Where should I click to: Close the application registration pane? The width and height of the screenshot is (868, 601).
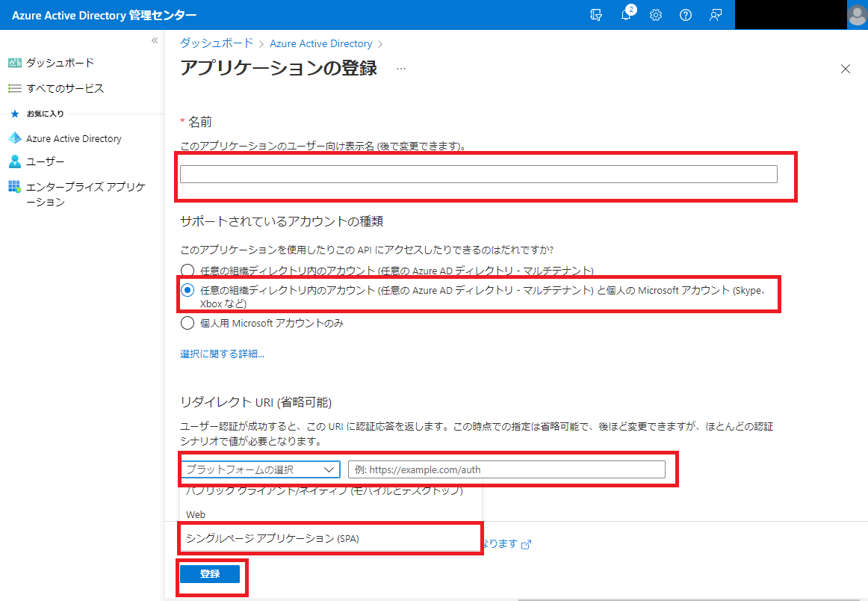pos(846,69)
